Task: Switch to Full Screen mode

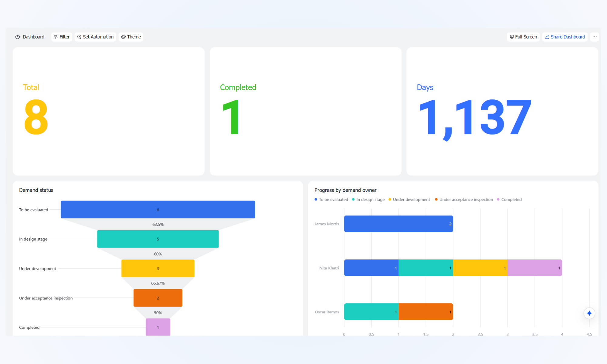Action: click(x=523, y=37)
